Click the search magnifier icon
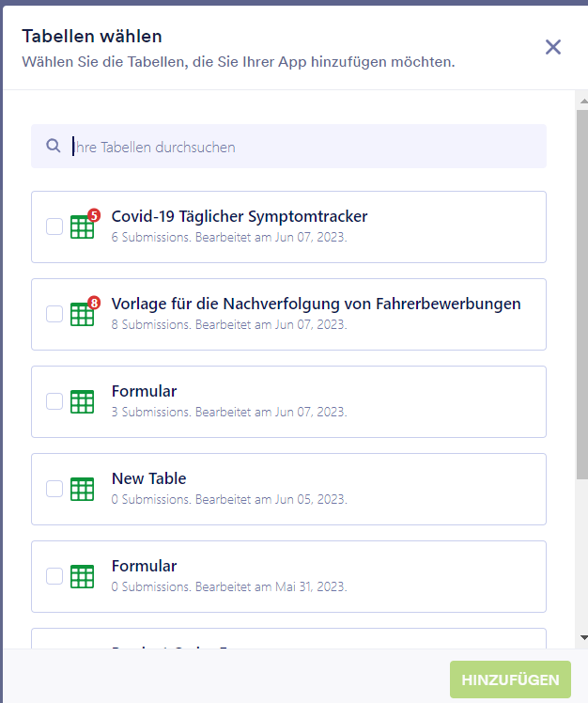588x703 pixels. 54,146
